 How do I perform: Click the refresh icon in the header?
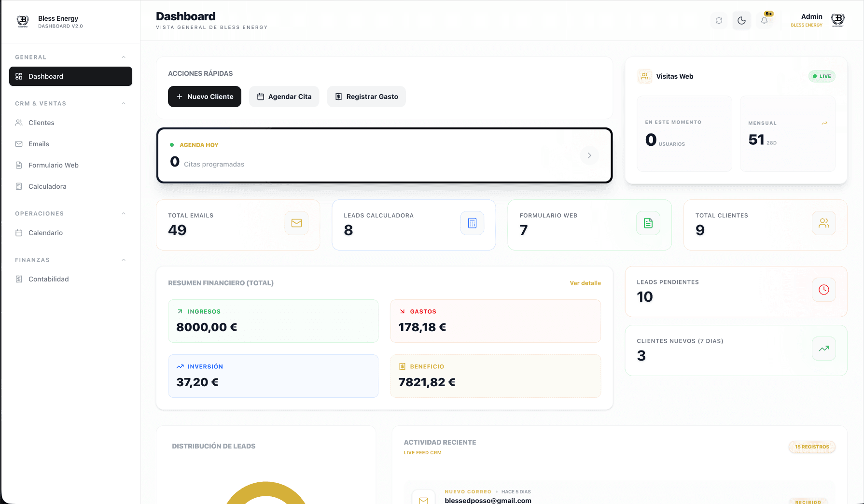719,20
